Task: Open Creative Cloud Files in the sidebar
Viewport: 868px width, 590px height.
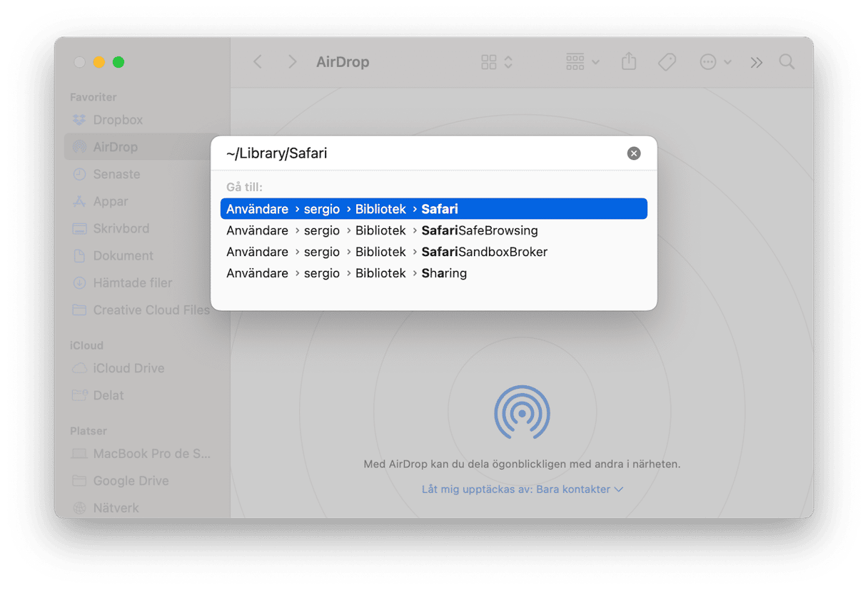Action: (x=141, y=310)
